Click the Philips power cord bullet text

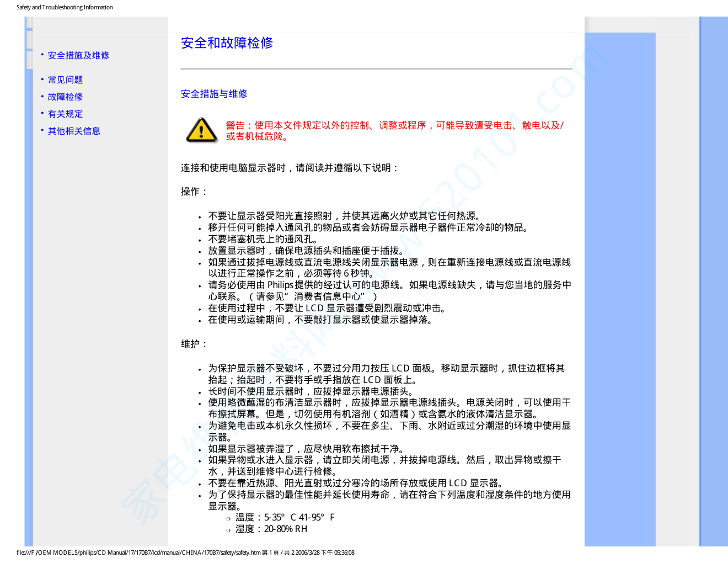pos(389,291)
